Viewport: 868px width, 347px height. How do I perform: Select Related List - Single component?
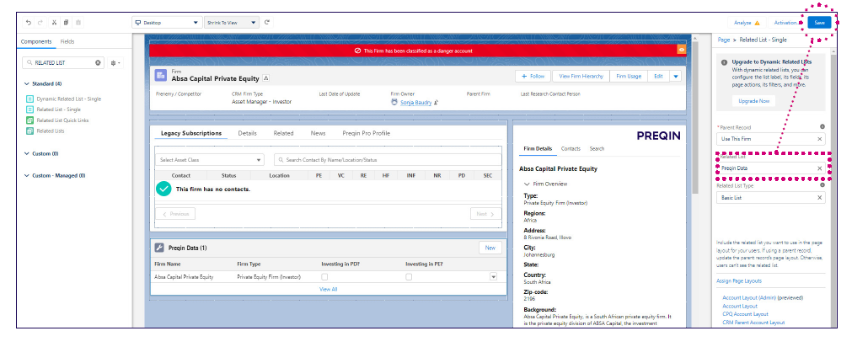tap(53, 109)
